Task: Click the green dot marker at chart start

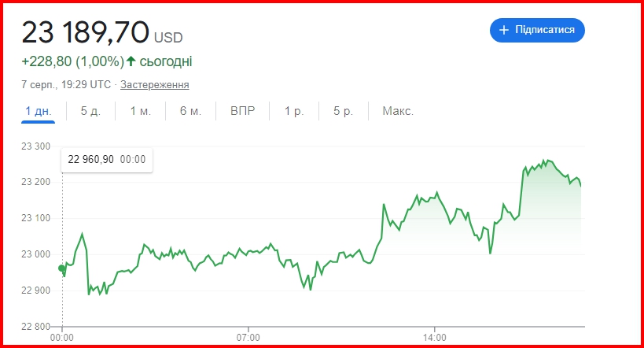Action: coord(61,268)
